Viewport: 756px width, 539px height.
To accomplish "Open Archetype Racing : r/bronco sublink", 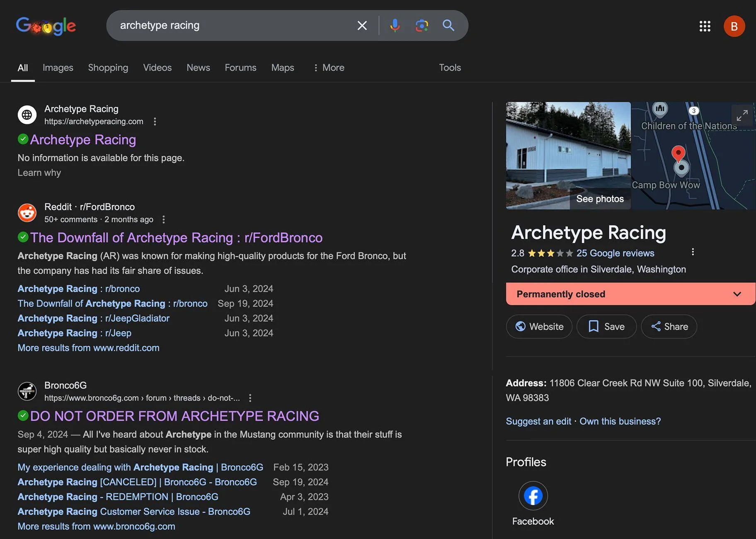I will pos(79,289).
